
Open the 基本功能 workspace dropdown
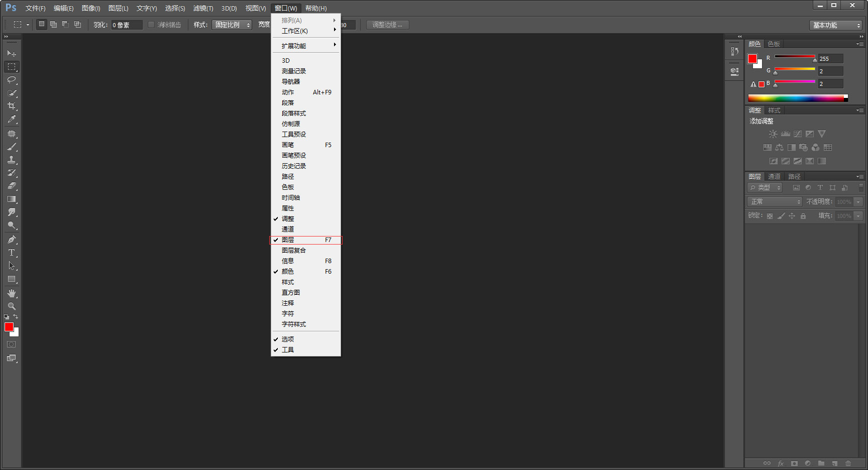tap(836, 25)
